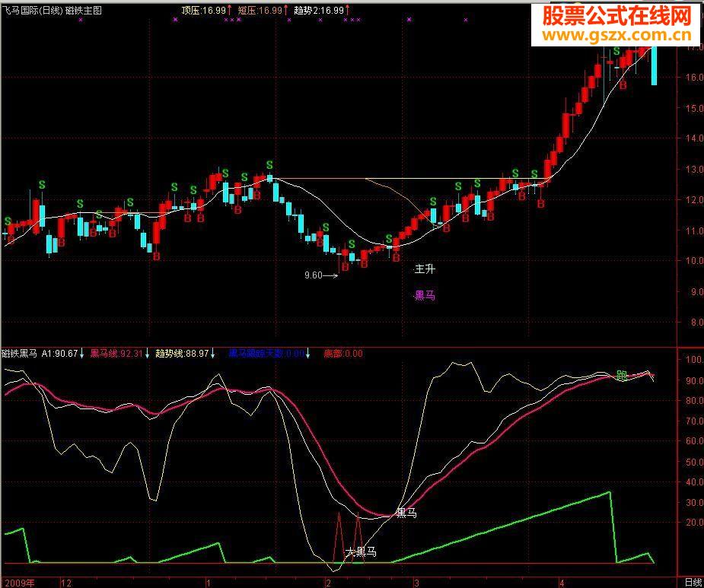
Task: Select the 磁铁黑马 sub-indicator name
Action: [x=19, y=353]
